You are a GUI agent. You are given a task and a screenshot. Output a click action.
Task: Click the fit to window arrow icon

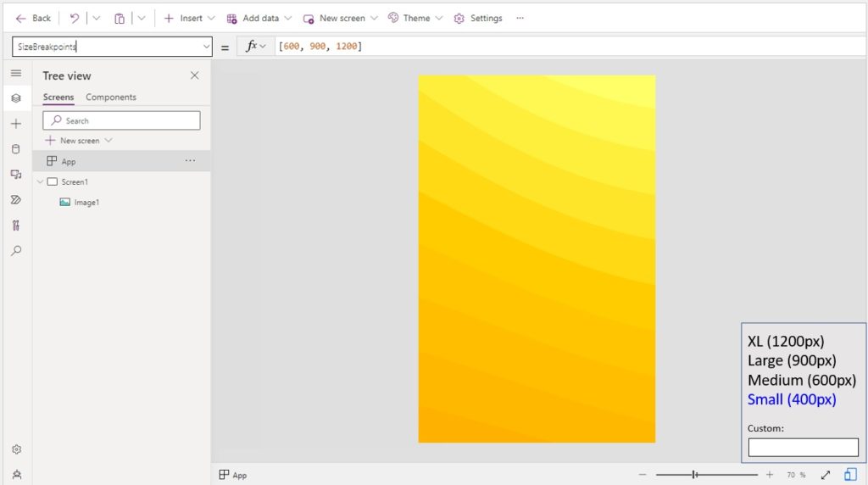(826, 475)
